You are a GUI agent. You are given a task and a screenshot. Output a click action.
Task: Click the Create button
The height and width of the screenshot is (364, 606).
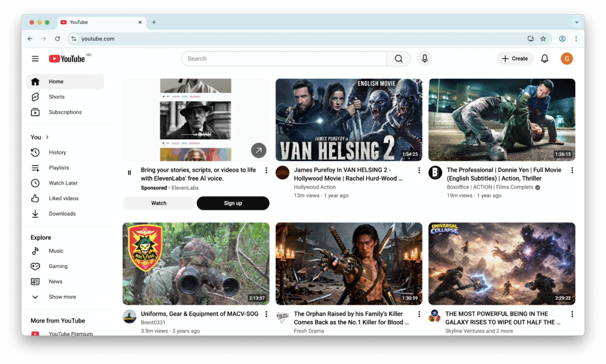515,59
